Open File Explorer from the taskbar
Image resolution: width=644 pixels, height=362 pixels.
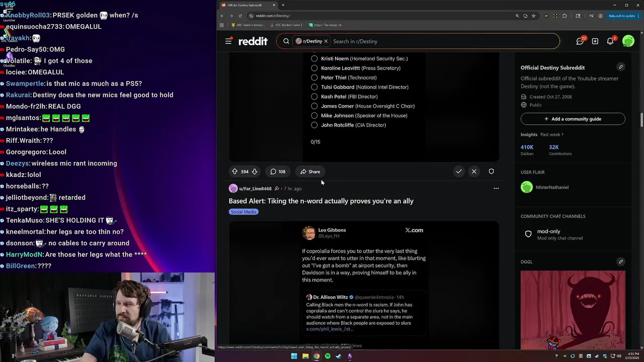[305, 356]
